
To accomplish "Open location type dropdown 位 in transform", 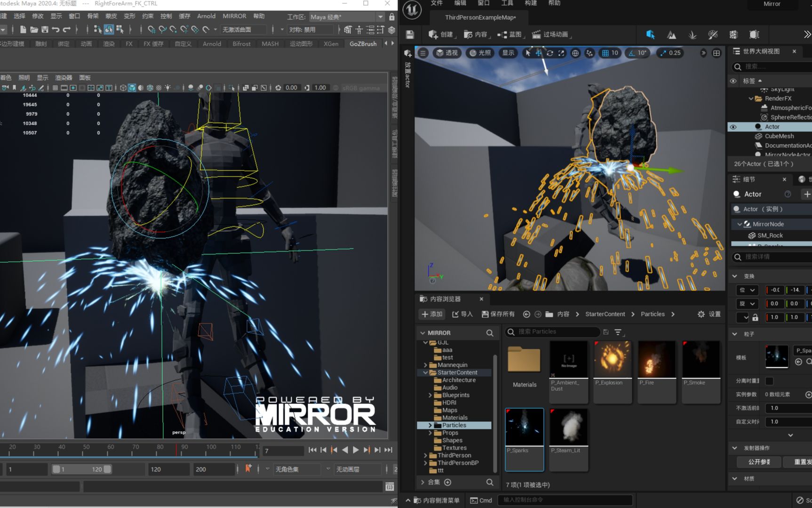I will (x=747, y=290).
